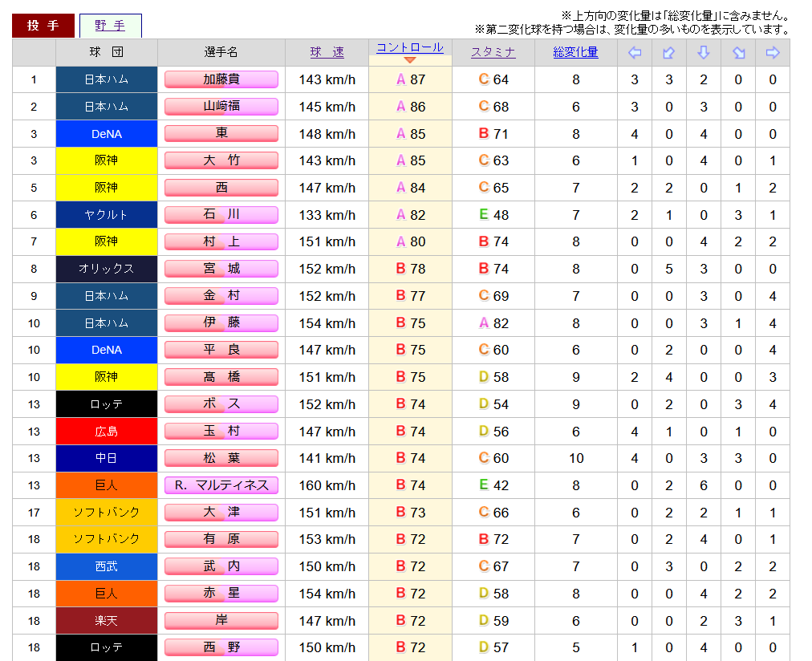
Task: Select the 投手 tab
Action: 43,26
